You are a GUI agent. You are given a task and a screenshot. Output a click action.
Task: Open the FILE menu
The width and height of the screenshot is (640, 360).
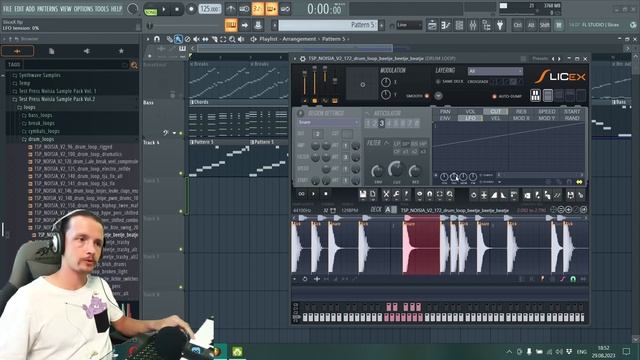[7, 9]
